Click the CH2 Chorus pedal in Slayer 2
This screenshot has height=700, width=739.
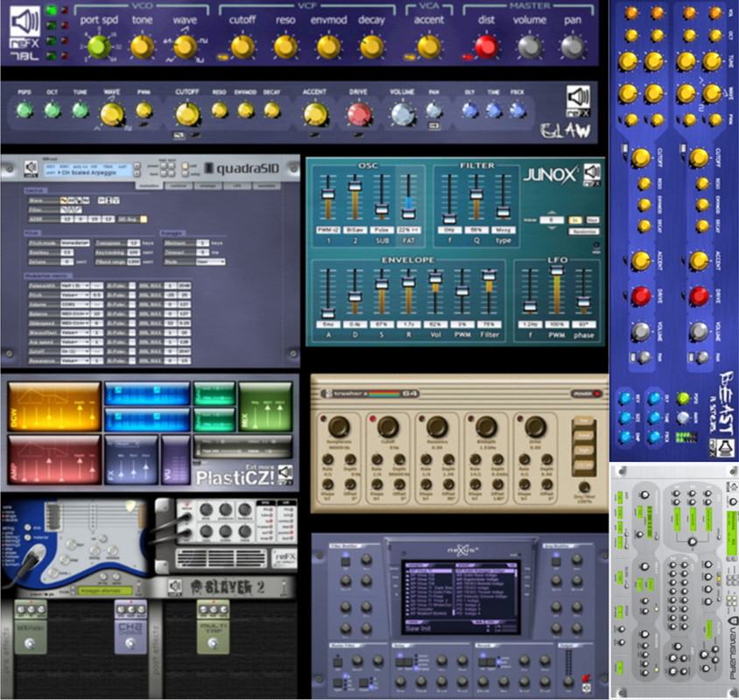[130, 627]
